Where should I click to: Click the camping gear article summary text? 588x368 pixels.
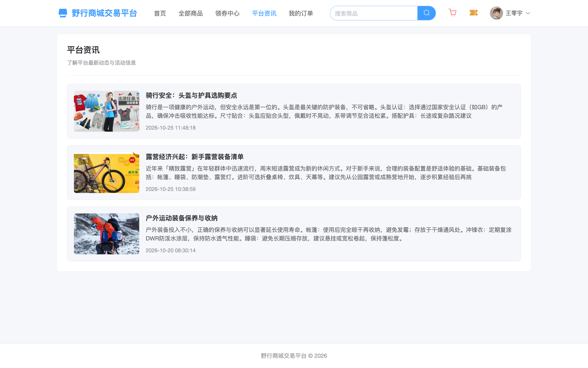(x=326, y=173)
